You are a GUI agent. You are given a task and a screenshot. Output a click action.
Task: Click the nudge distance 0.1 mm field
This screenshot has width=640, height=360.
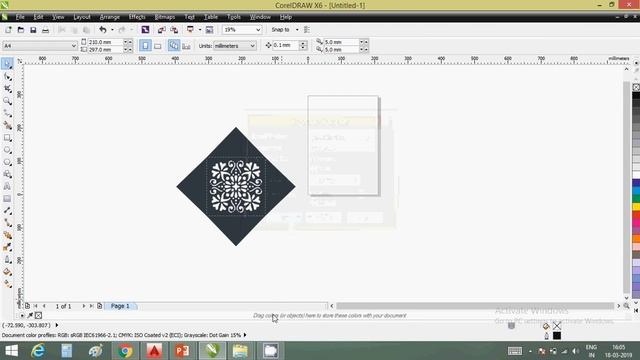(286, 45)
